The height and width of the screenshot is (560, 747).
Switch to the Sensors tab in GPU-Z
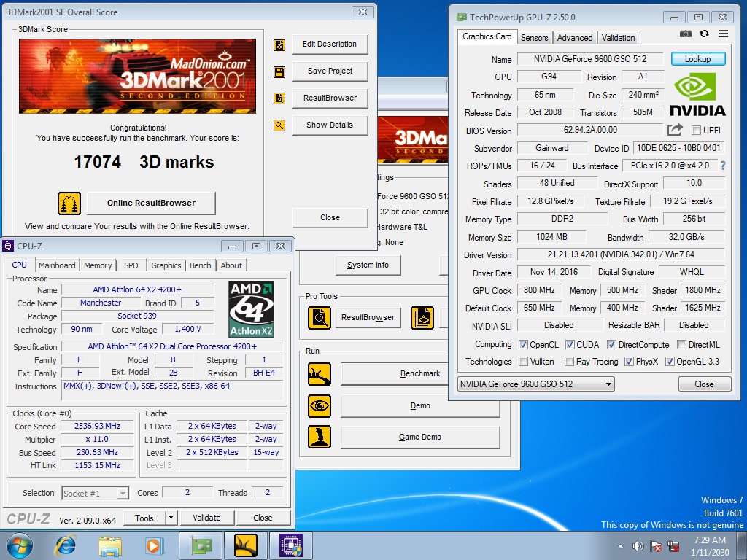pyautogui.click(x=534, y=38)
